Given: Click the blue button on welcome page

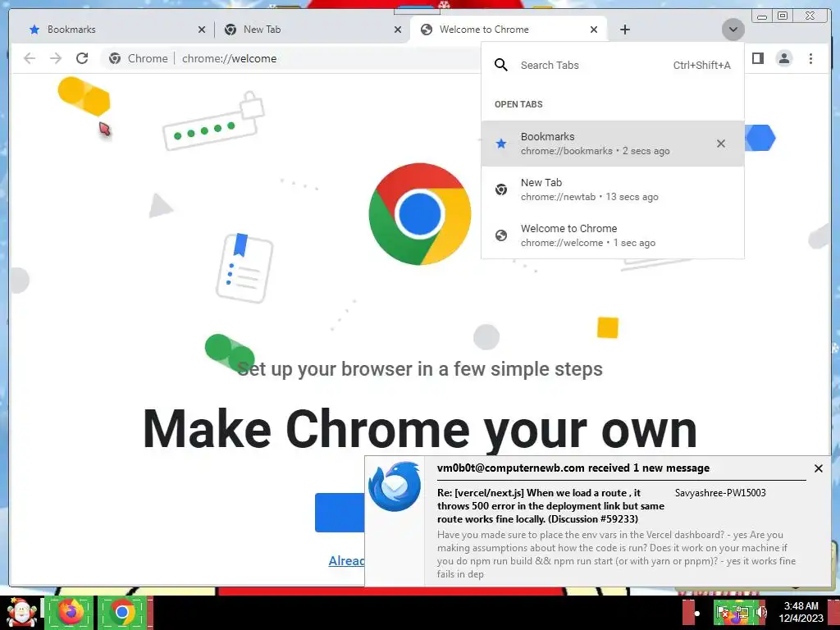Looking at the screenshot, I should pos(340,513).
